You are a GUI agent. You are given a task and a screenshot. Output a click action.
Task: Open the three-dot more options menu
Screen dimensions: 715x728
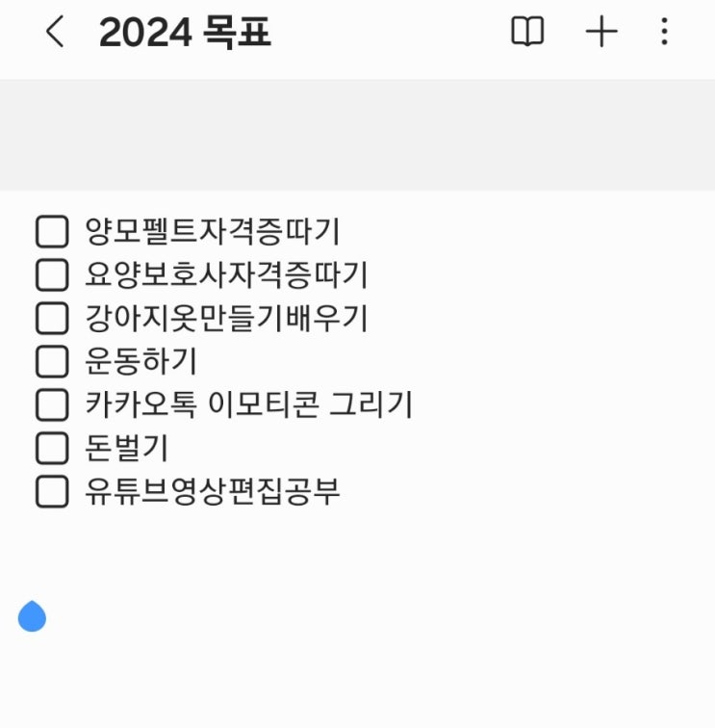pos(664,32)
